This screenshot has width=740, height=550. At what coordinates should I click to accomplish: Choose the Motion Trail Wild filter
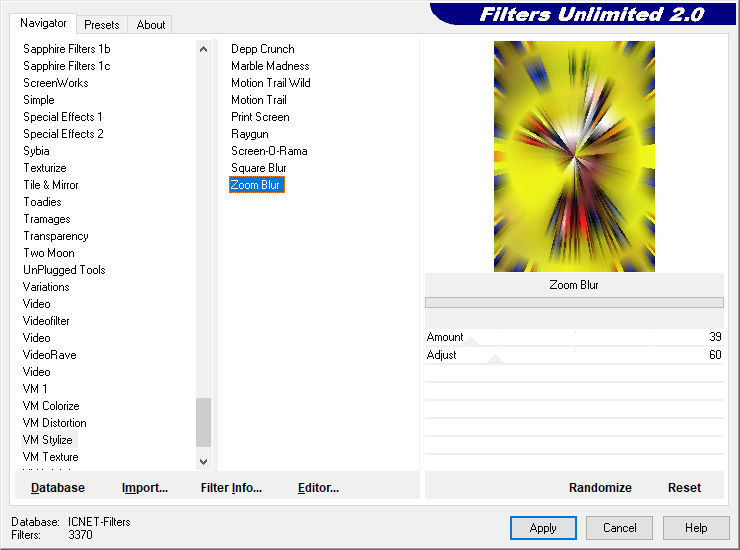(x=270, y=83)
